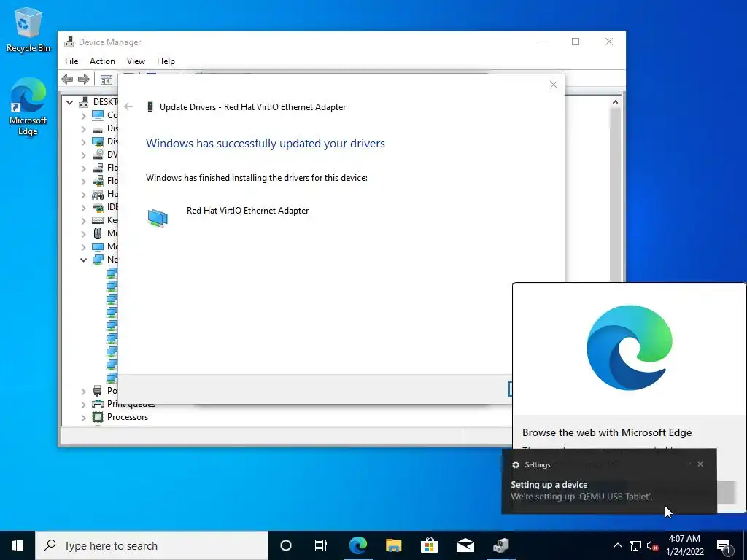Click 'Browse the web with Microsoft Edge' heading

coord(607,433)
